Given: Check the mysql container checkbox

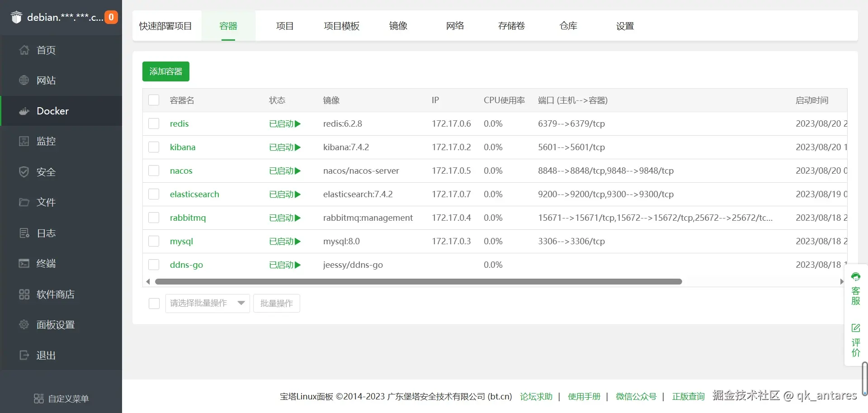Looking at the screenshot, I should point(154,241).
